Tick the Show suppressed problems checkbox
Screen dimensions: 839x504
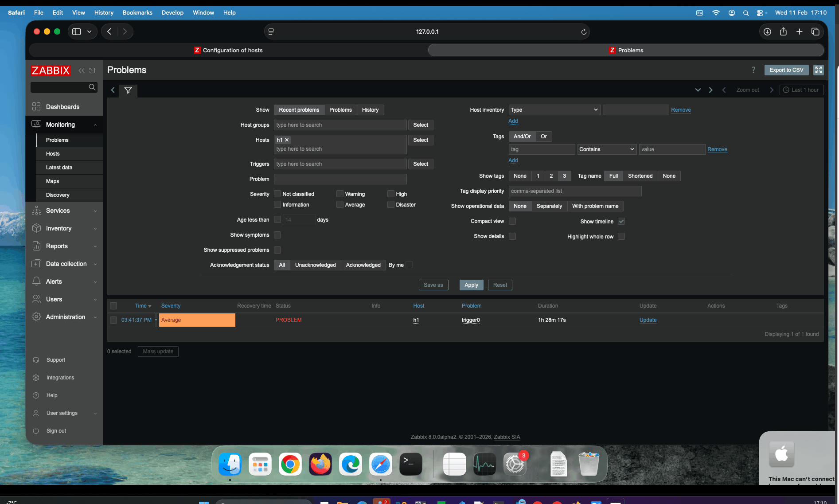[277, 250]
